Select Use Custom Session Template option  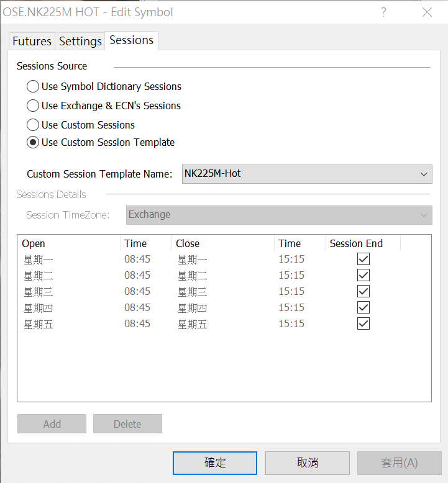32,142
